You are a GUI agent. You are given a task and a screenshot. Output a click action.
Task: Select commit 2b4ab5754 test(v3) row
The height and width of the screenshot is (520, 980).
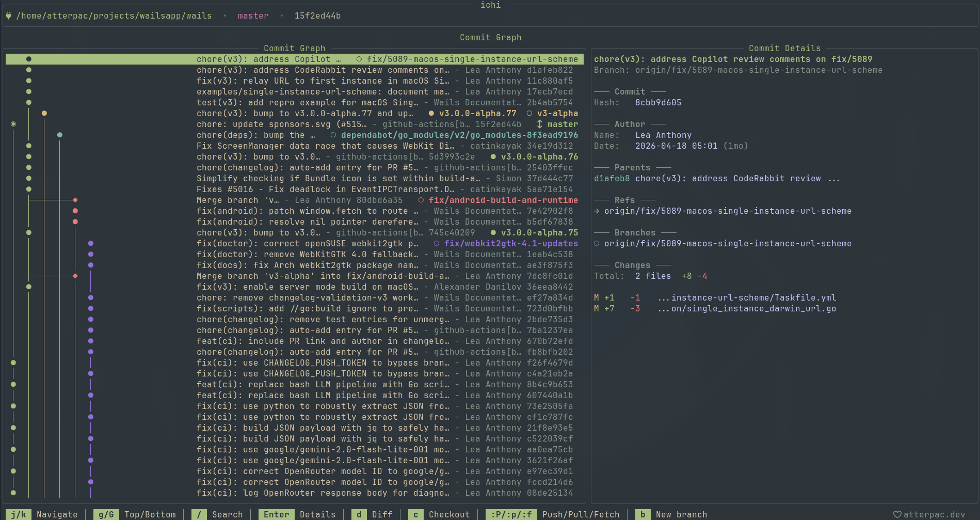pyautogui.click(x=295, y=102)
